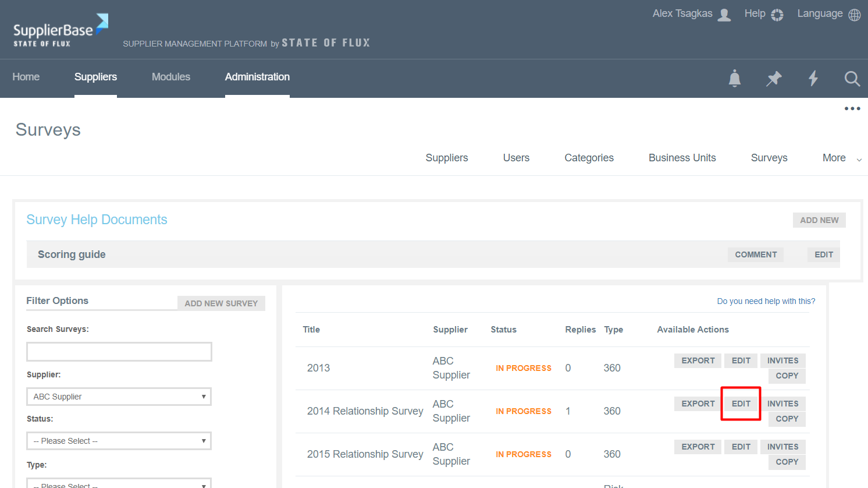Click the Help lifebuoy icon
Screen dimensions: 868x488
pos(777,15)
